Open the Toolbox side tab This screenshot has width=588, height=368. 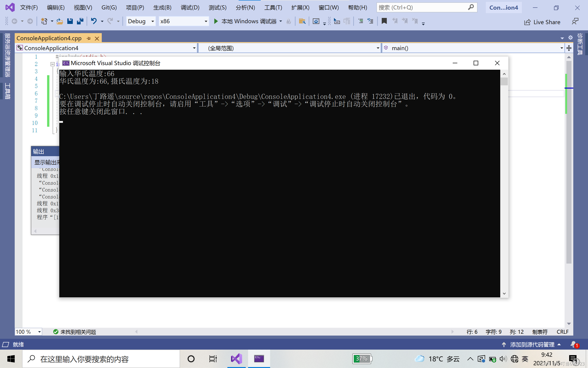(7, 91)
